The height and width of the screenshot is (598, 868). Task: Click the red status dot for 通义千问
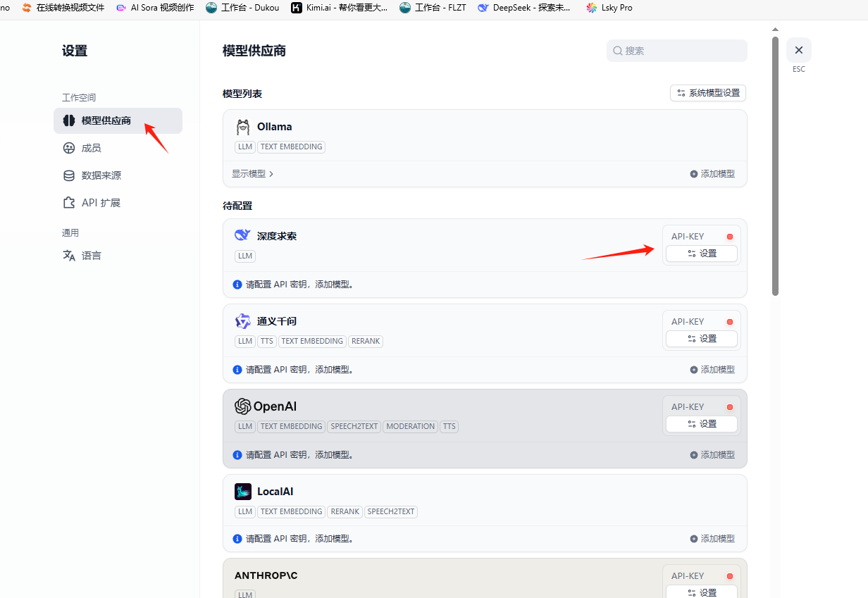pyautogui.click(x=730, y=322)
